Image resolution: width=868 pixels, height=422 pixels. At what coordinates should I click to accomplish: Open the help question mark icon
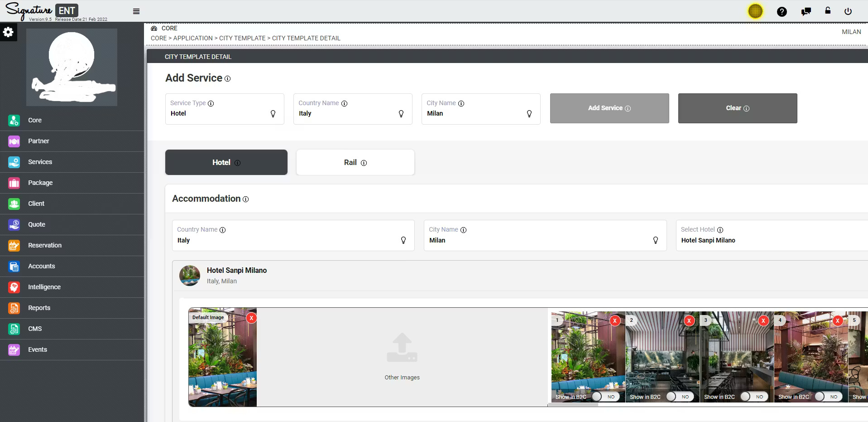click(782, 12)
